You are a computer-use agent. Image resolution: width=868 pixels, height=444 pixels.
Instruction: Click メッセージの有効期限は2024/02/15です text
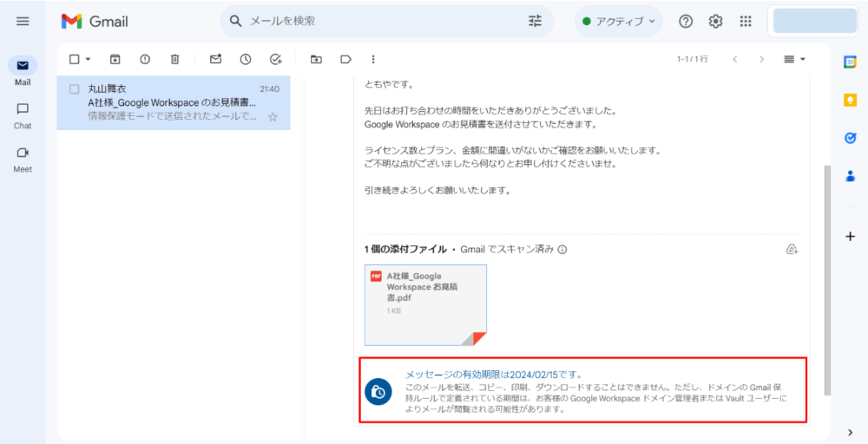[x=494, y=375]
